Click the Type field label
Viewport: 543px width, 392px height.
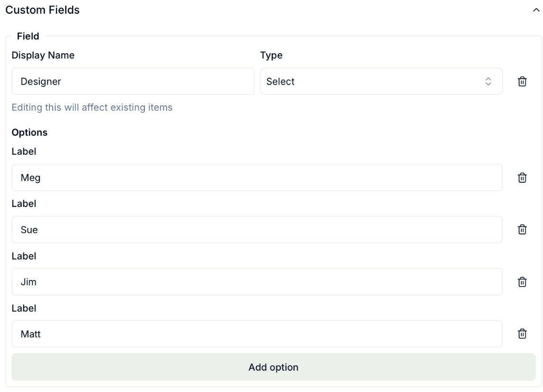pos(271,56)
